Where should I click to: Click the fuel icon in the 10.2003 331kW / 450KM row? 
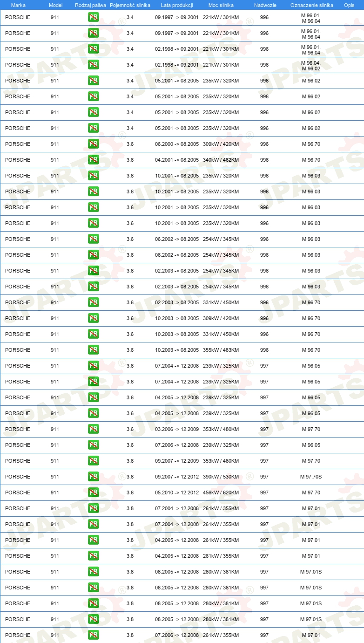coord(93,334)
